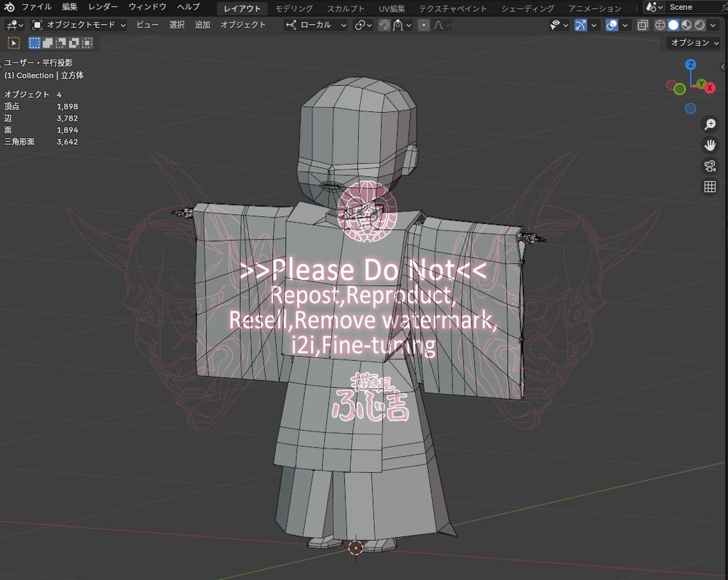Choose the Set new selection mode icon
728x580 pixels.
[x=34, y=43]
